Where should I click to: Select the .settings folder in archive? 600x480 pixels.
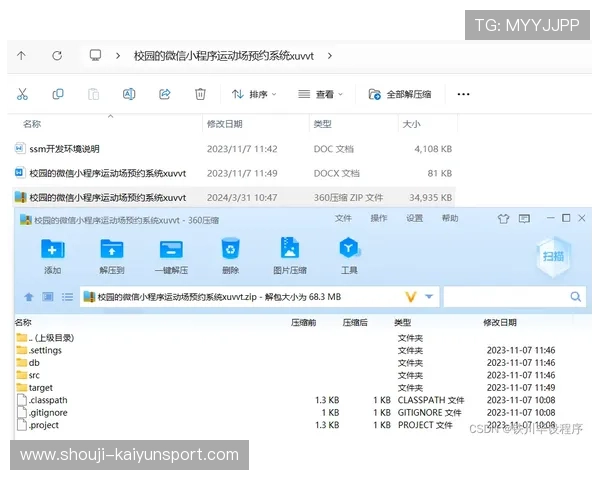39,351
